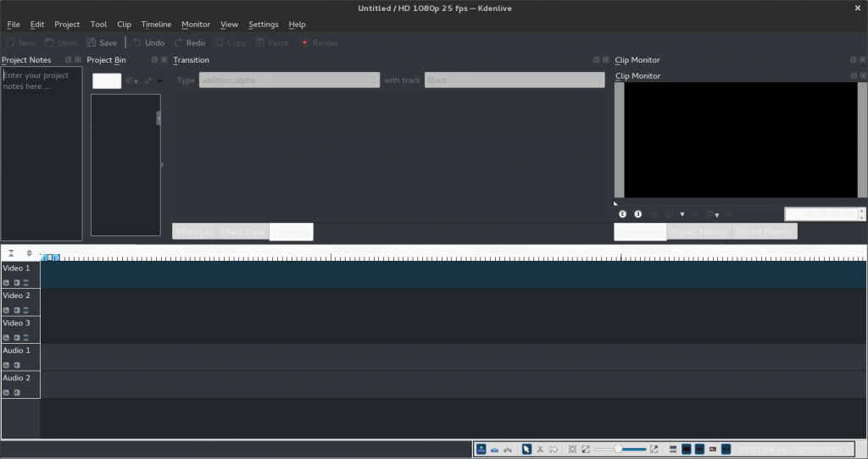Open the 'with track' Black dropdown
This screenshot has width=868, height=459.
[515, 80]
